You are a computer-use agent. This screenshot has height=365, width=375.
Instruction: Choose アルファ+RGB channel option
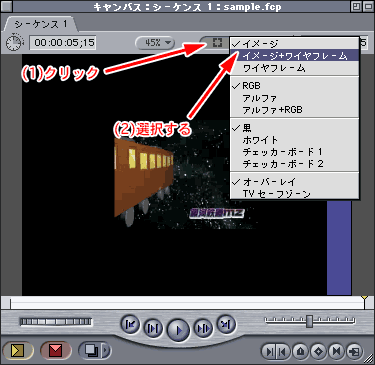(x=294, y=110)
